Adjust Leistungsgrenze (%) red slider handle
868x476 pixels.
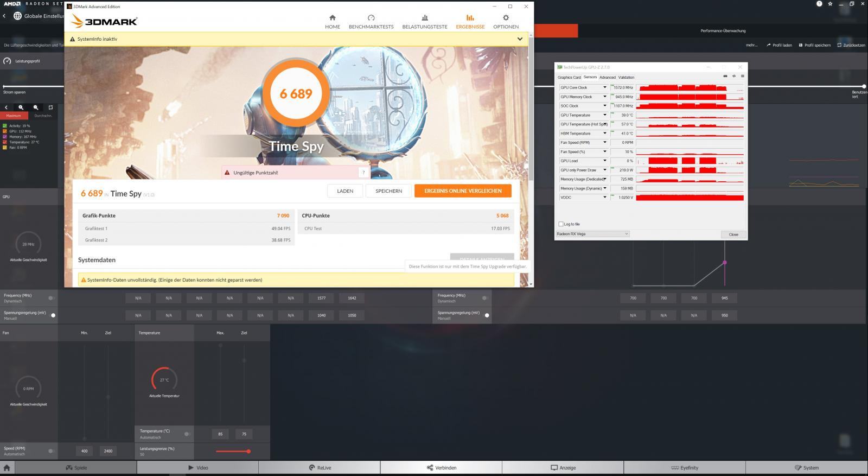[x=248, y=451]
